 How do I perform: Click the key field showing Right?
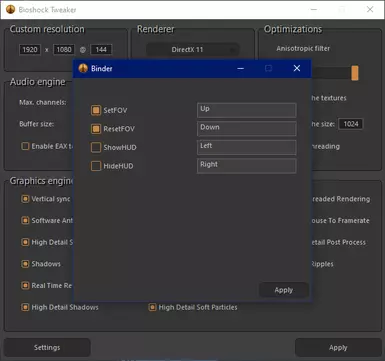pyautogui.click(x=247, y=166)
